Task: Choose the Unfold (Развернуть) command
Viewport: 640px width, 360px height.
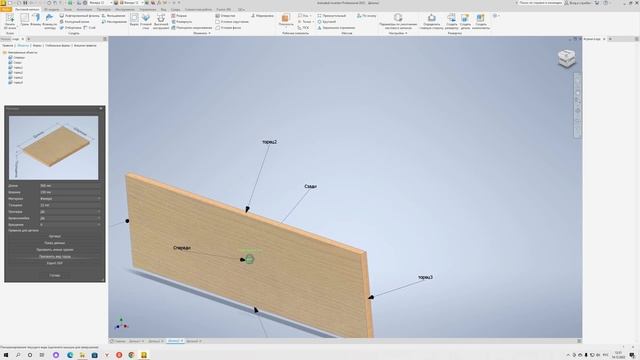Action: (x=182, y=22)
